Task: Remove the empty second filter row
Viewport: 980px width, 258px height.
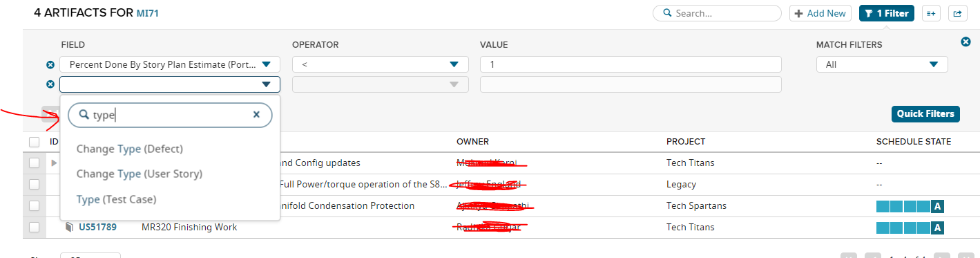Action: (50, 84)
